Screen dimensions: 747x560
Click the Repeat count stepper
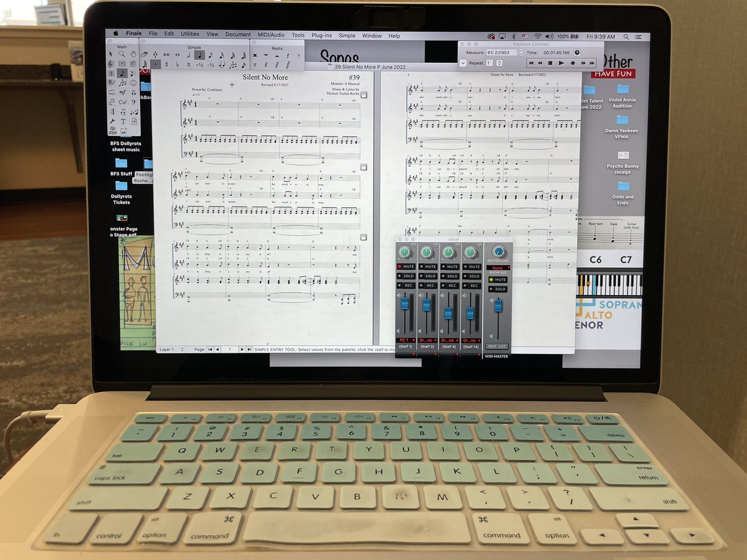pos(499,63)
